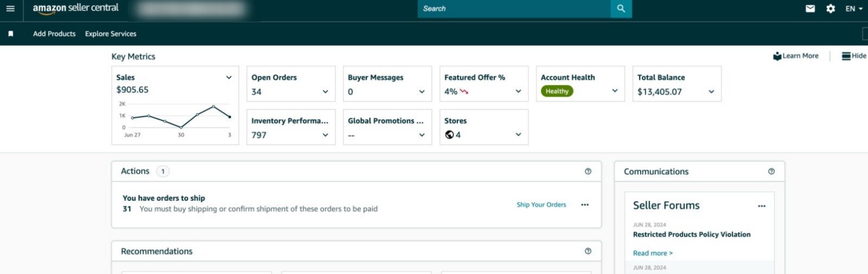Image resolution: width=868 pixels, height=274 pixels.
Task: Open the hamburger navigation menu
Action: 10,9
